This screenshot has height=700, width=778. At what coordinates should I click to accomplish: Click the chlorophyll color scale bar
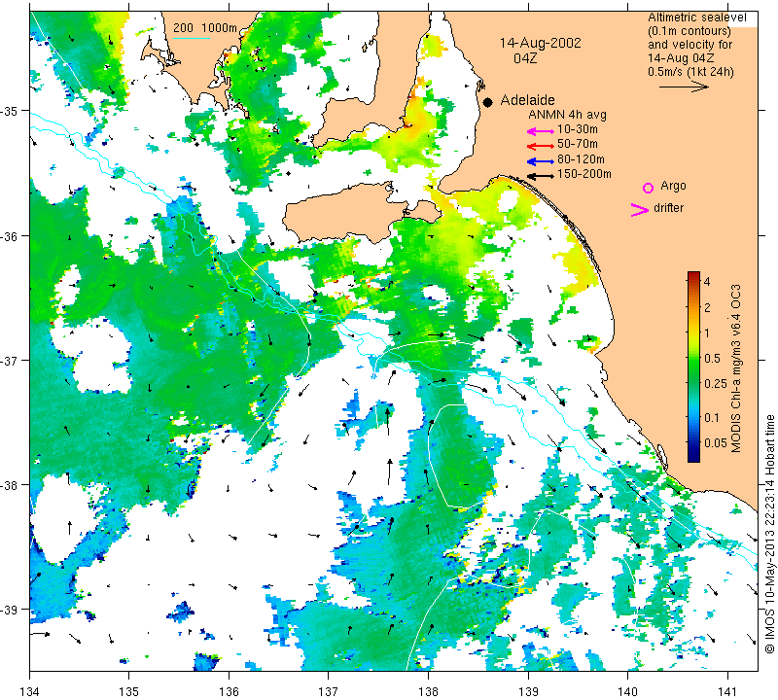[693, 367]
